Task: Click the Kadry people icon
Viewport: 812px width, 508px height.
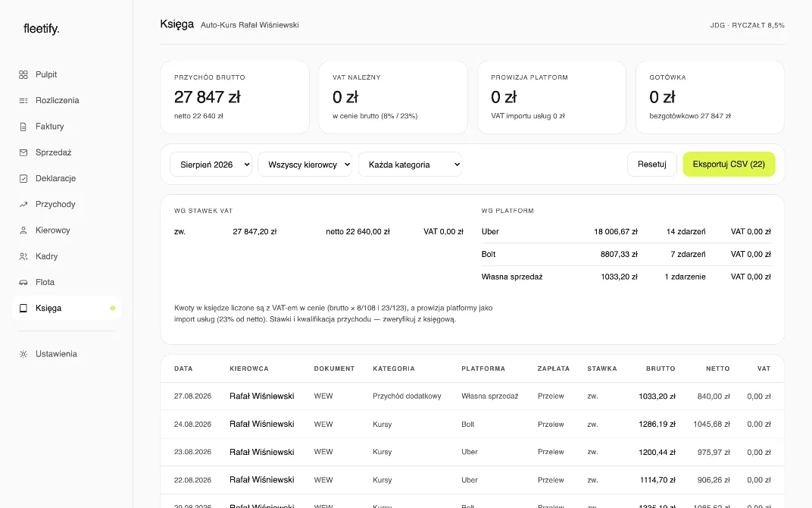Action: tap(23, 256)
